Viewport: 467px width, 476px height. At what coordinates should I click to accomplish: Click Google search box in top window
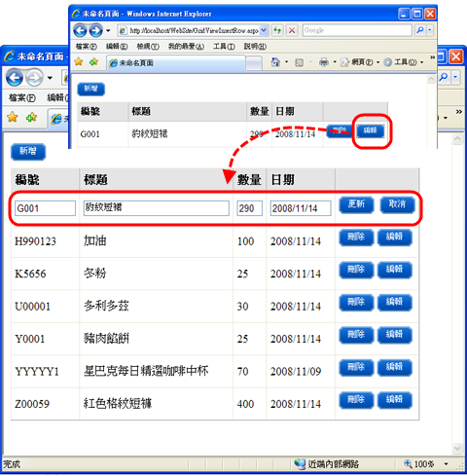pyautogui.click(x=357, y=30)
